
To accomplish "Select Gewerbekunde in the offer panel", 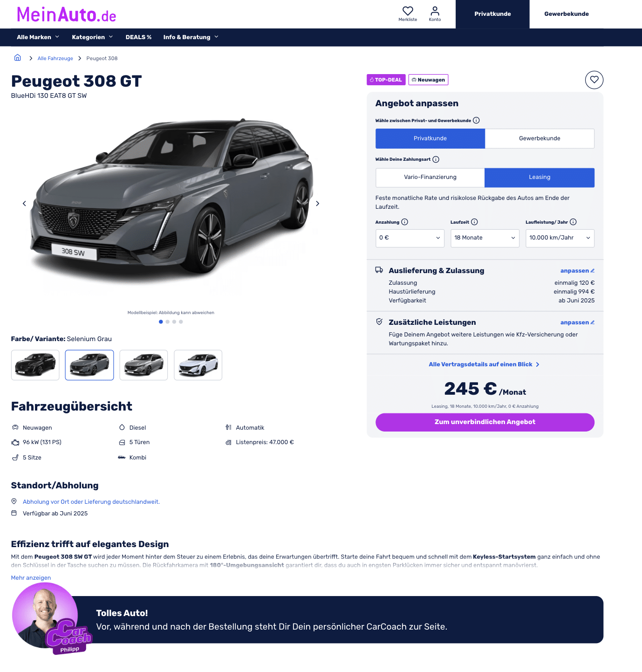I will click(540, 138).
